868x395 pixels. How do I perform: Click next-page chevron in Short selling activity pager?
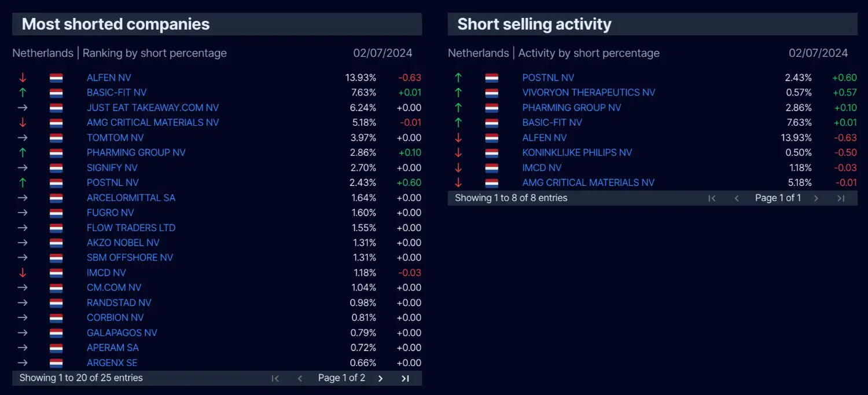click(x=816, y=198)
